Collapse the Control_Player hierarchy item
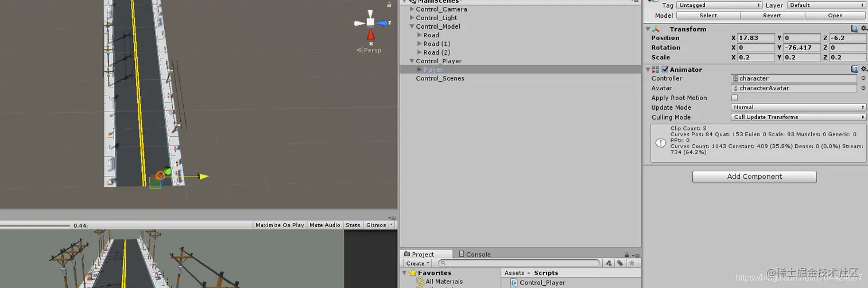Viewport: 868px width, 288px height. pyautogui.click(x=412, y=61)
